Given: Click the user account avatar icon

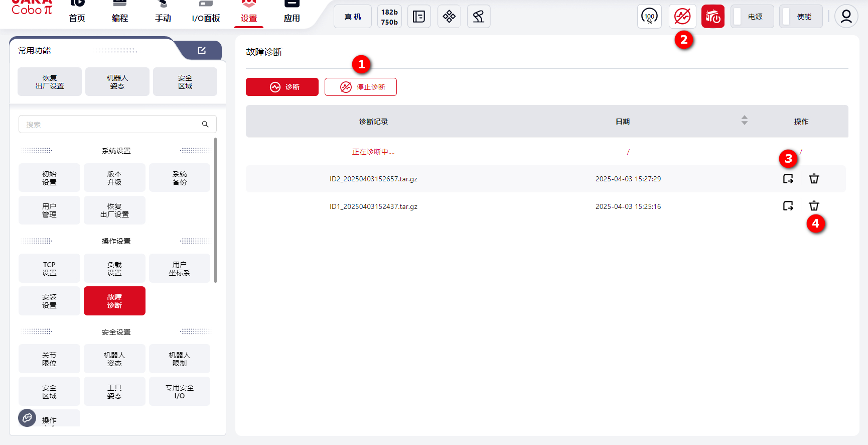Looking at the screenshot, I should 846,17.
